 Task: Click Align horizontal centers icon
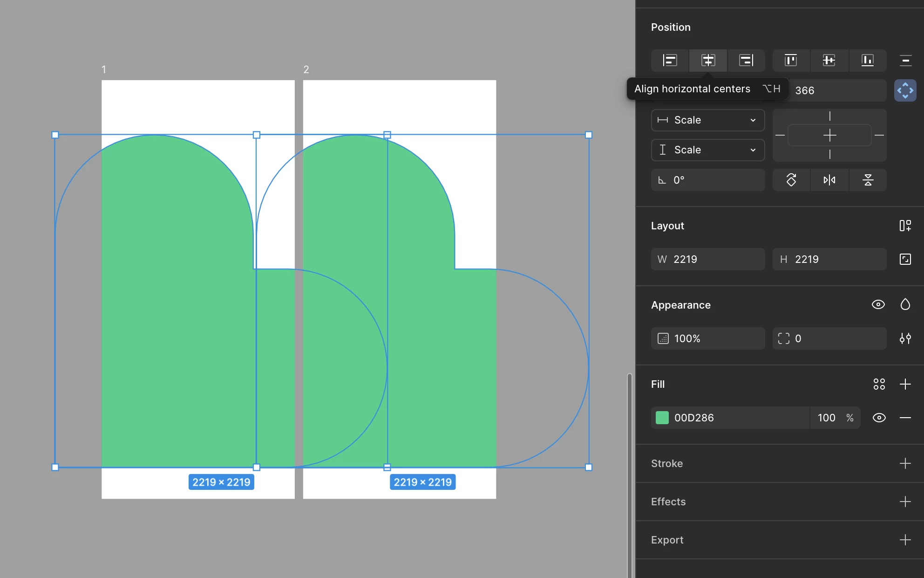tap(708, 60)
